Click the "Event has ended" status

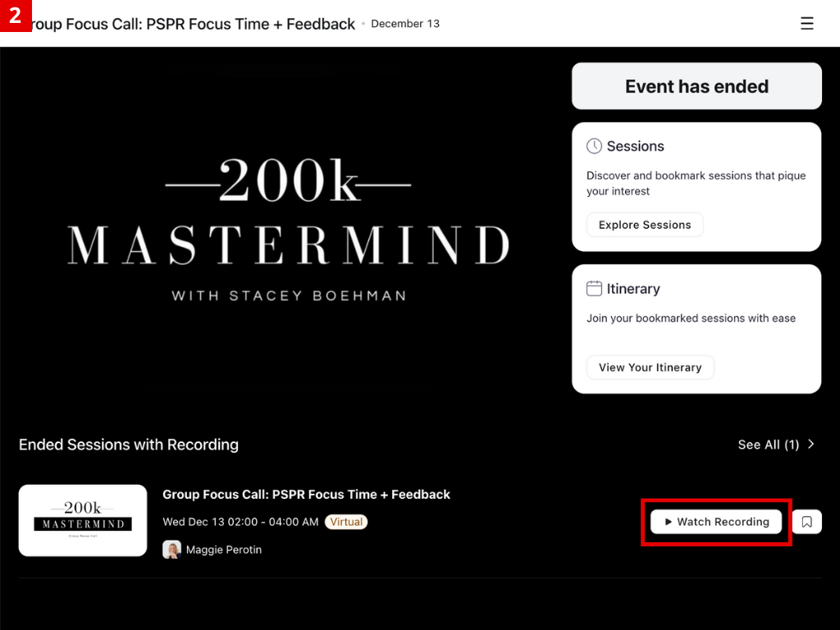[x=696, y=86]
